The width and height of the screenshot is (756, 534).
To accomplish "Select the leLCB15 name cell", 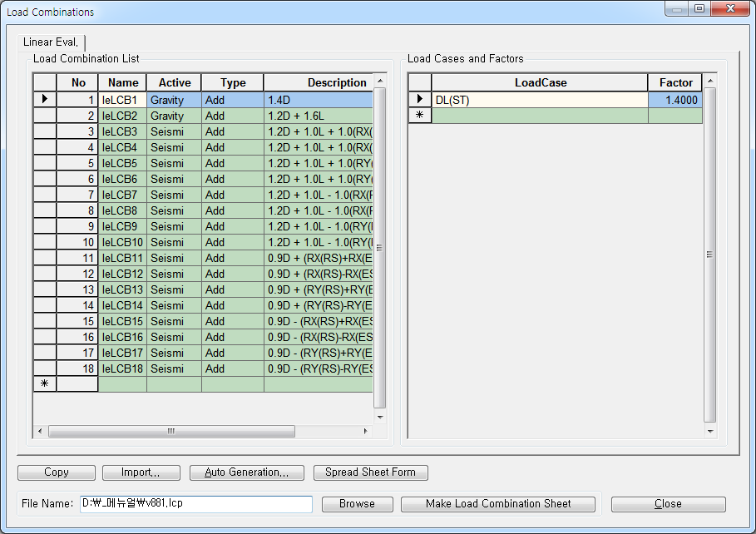I will tap(122, 321).
